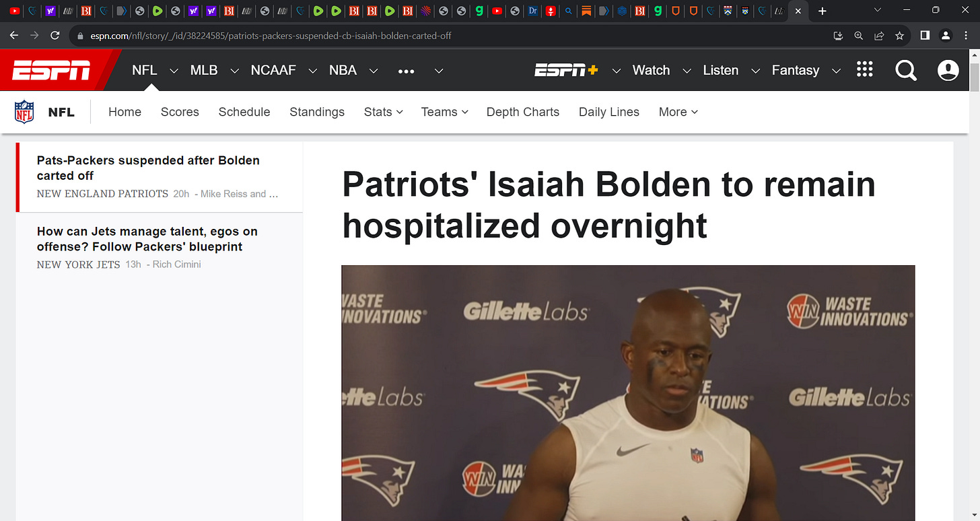
Task: Click the 'NEW YORK JETS' label
Action: 78,265
